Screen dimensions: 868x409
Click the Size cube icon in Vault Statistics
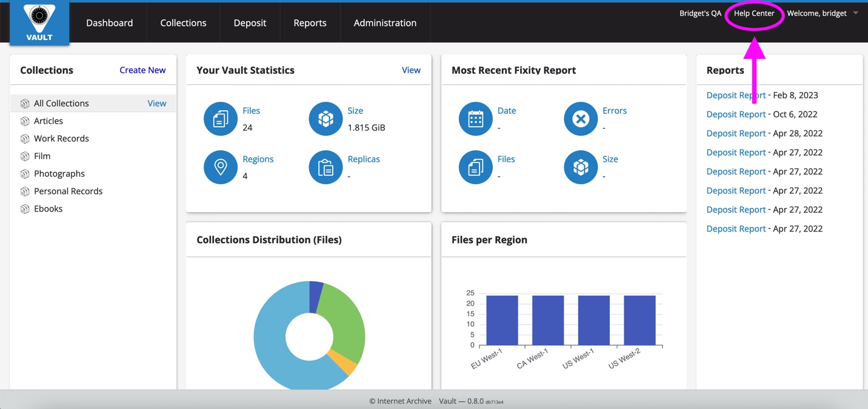pos(326,119)
